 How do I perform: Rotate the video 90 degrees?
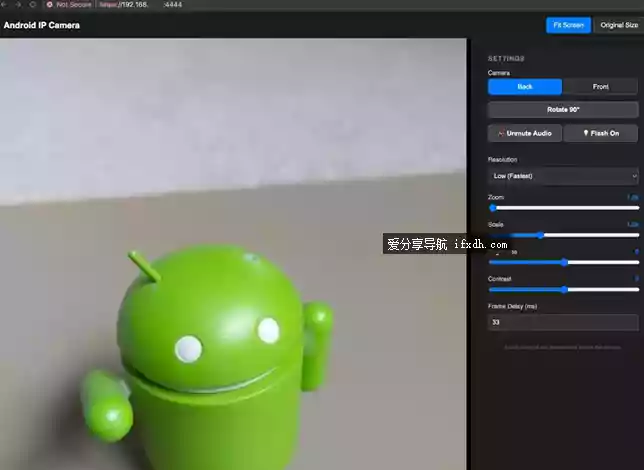pyautogui.click(x=563, y=110)
